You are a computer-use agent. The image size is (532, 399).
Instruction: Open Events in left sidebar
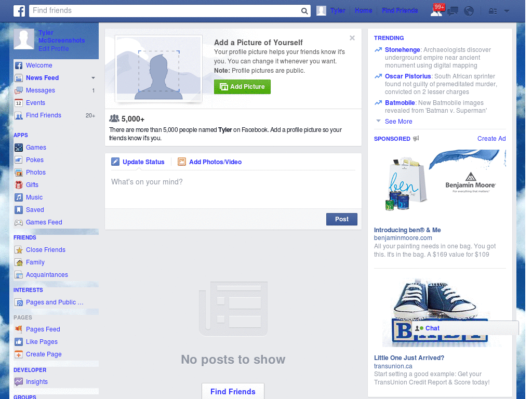point(35,103)
